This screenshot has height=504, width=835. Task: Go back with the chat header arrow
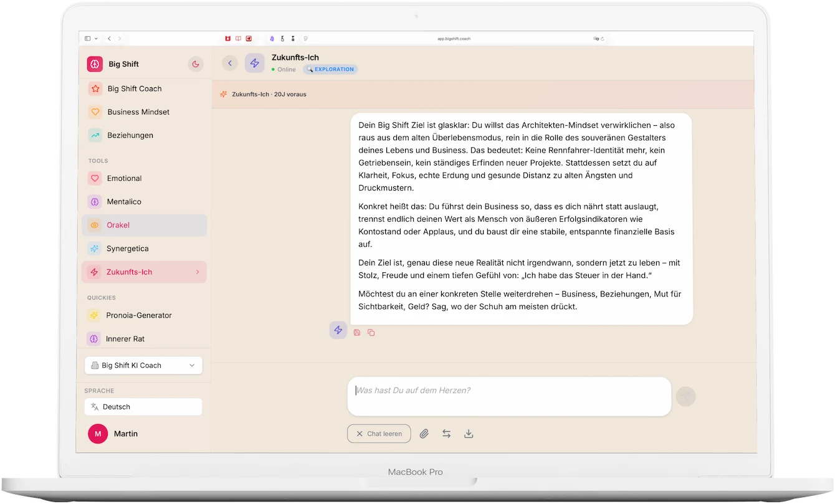click(x=229, y=63)
